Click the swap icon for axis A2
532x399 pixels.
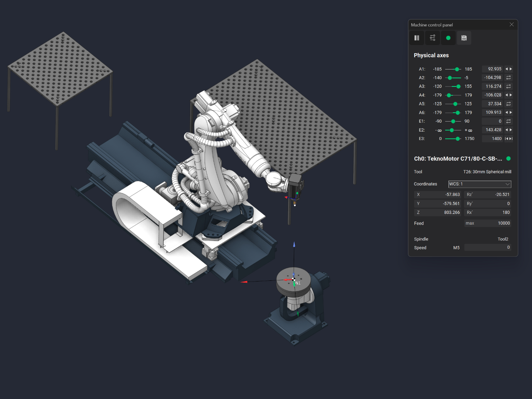pyautogui.click(x=508, y=78)
